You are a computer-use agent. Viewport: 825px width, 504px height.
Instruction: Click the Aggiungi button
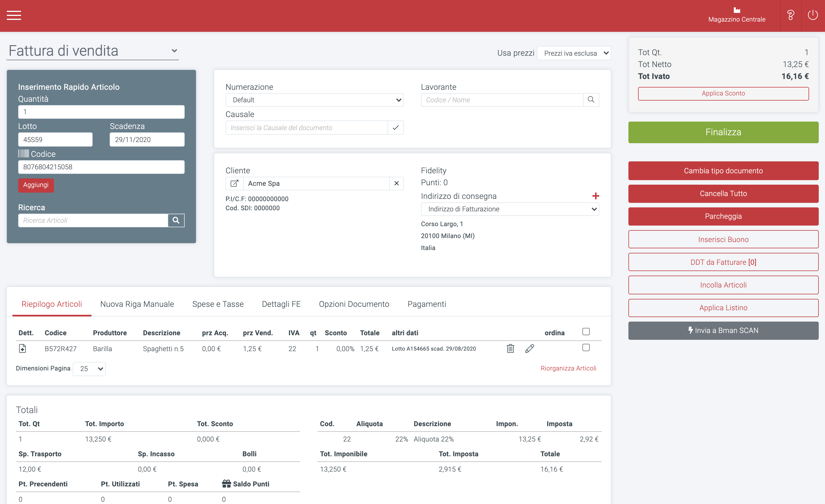36,185
